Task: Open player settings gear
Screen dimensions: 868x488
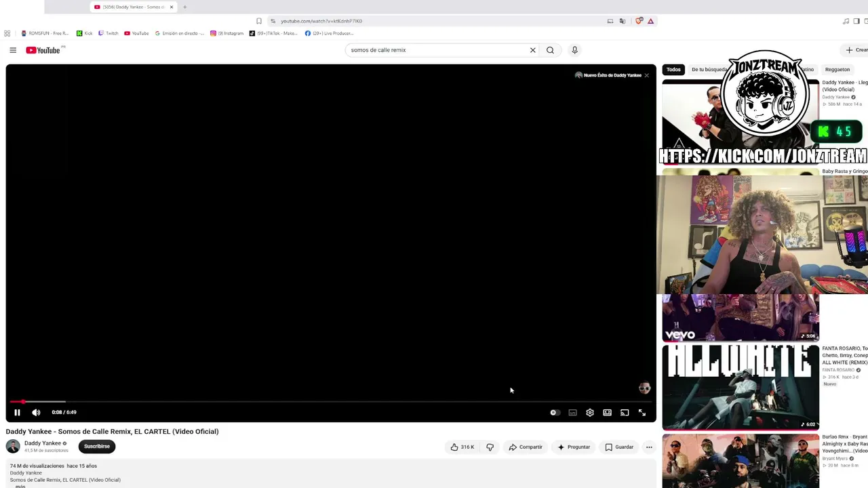Action: pyautogui.click(x=590, y=413)
